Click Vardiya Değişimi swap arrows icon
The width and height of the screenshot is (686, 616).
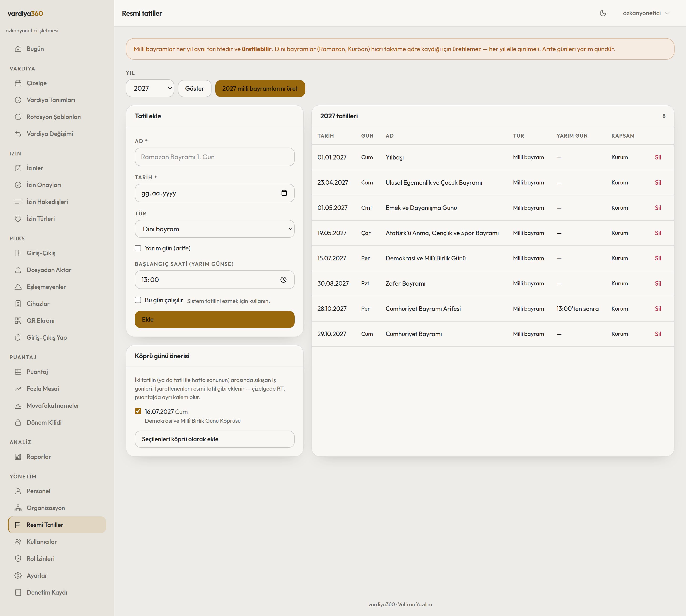[18, 134]
